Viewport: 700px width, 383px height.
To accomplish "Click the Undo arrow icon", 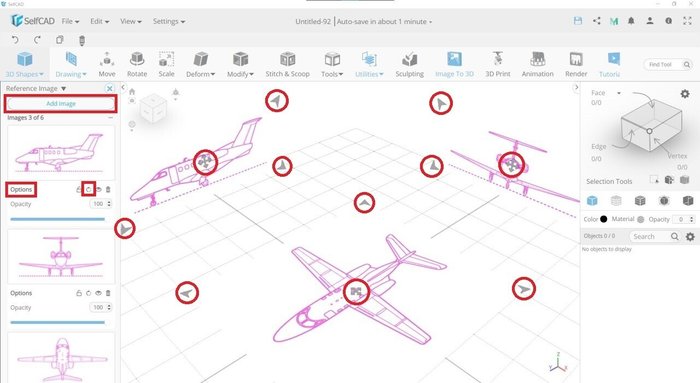I will [x=15, y=40].
